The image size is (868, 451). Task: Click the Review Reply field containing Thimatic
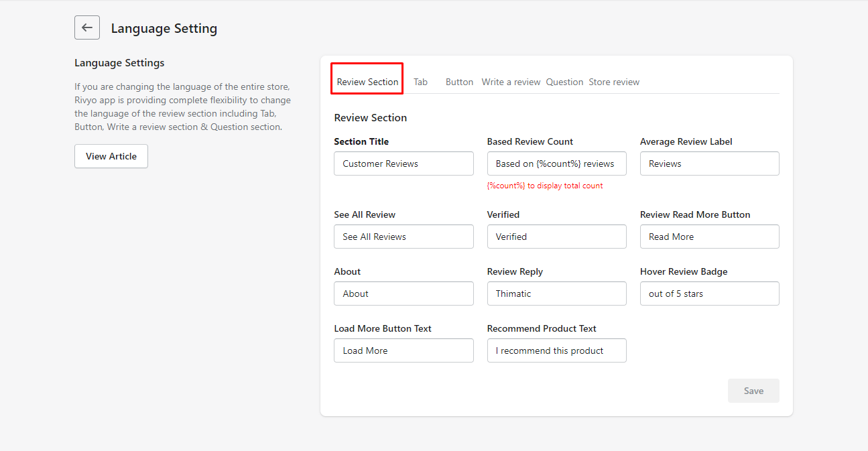[556, 293]
